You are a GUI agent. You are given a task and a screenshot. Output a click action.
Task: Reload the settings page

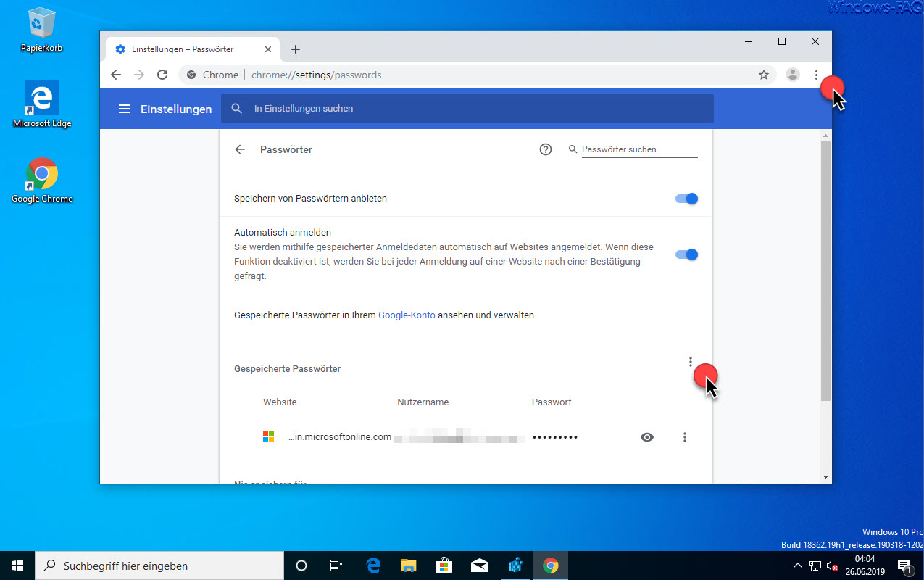162,75
